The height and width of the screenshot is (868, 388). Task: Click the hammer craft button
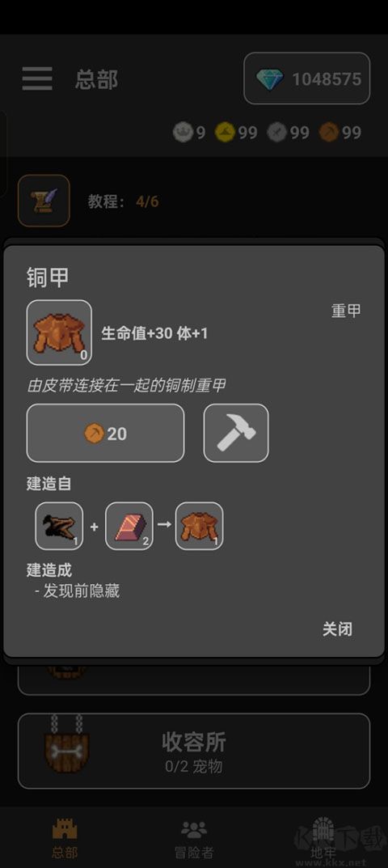click(236, 433)
